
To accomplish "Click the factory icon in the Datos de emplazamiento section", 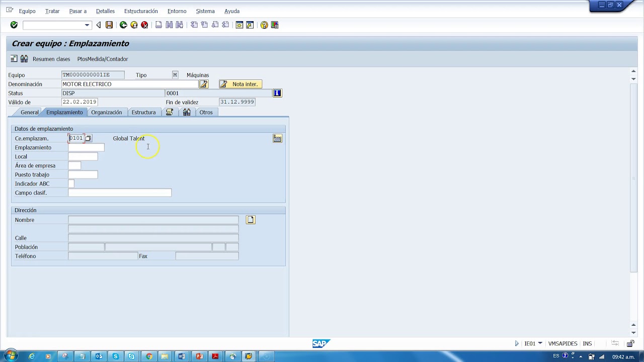I will (x=277, y=138).
